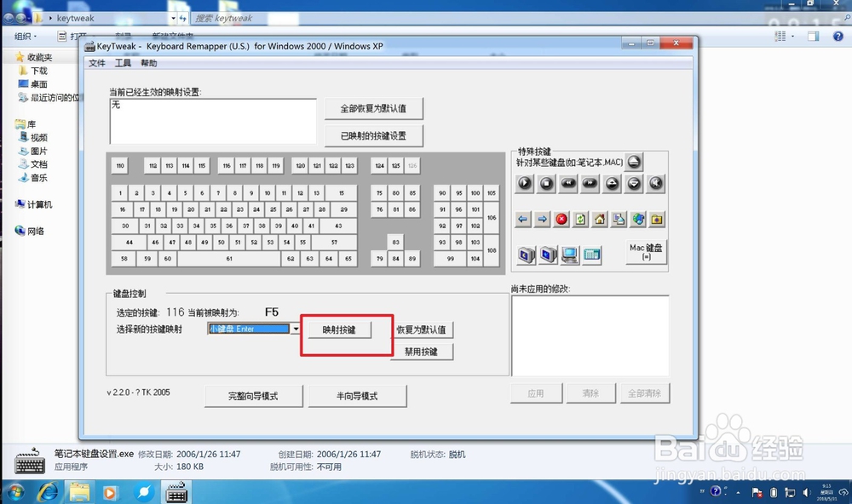Click the browser Search key icon
Viewport: 852px width, 504px height.
point(619,220)
